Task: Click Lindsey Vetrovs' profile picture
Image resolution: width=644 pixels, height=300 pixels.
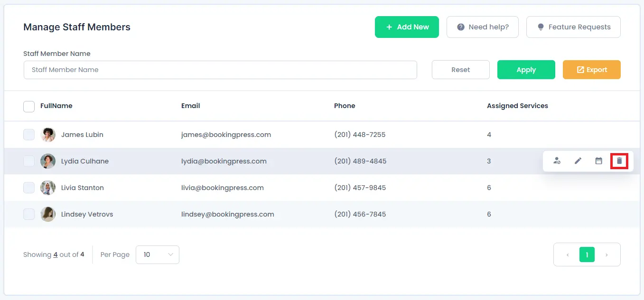Action: click(48, 214)
